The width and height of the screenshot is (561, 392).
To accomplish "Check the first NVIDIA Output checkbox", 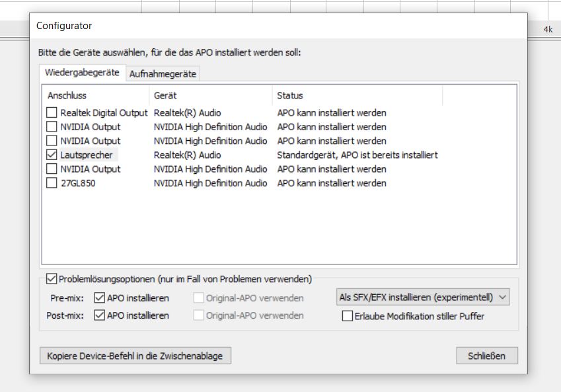I will tap(52, 126).
